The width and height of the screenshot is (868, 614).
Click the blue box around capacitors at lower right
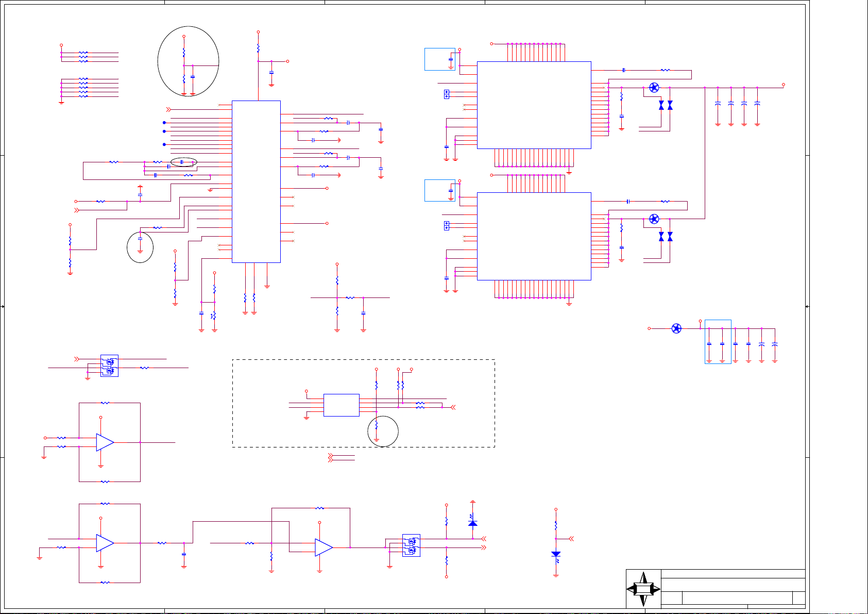[x=718, y=342]
